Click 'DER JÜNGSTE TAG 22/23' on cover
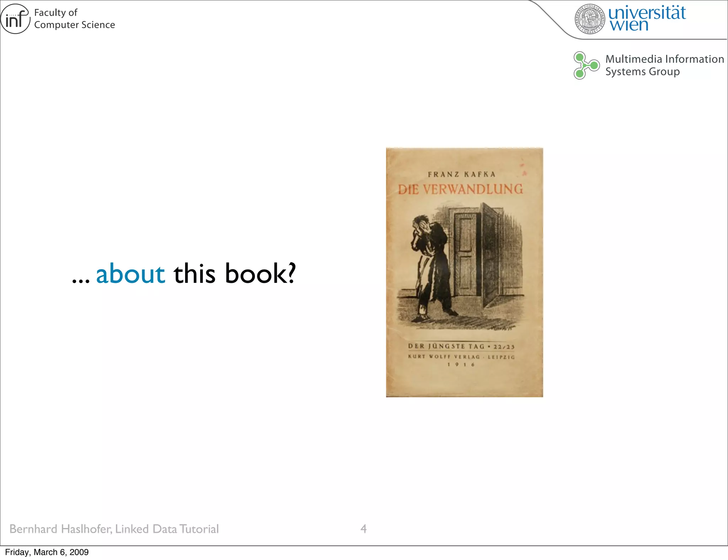The height and width of the screenshot is (560, 728). (461, 346)
